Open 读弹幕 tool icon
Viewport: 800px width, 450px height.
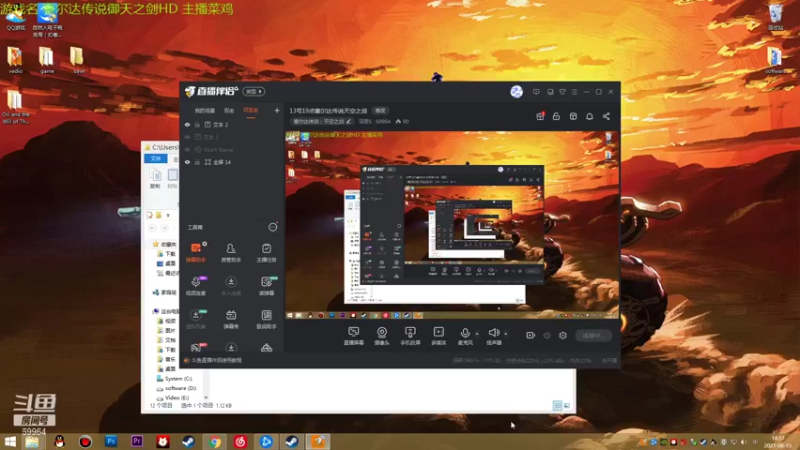pos(266,286)
